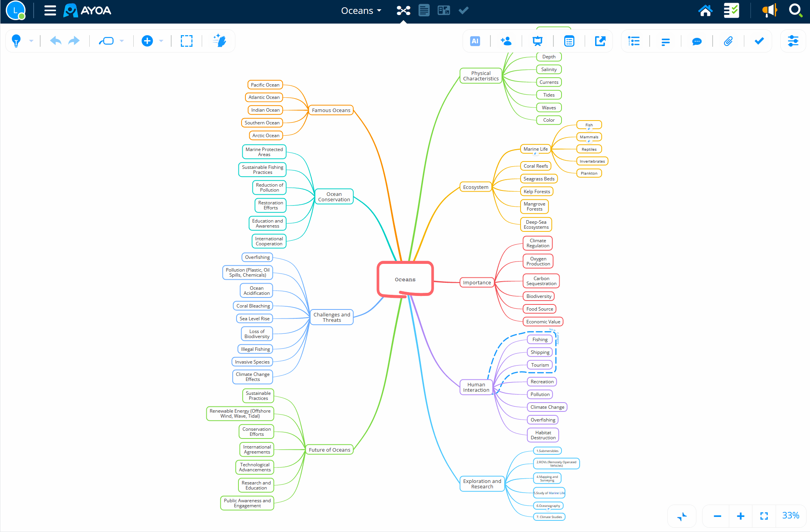Open the comments chat panel
Screen dimensions: 810x532
click(697, 41)
